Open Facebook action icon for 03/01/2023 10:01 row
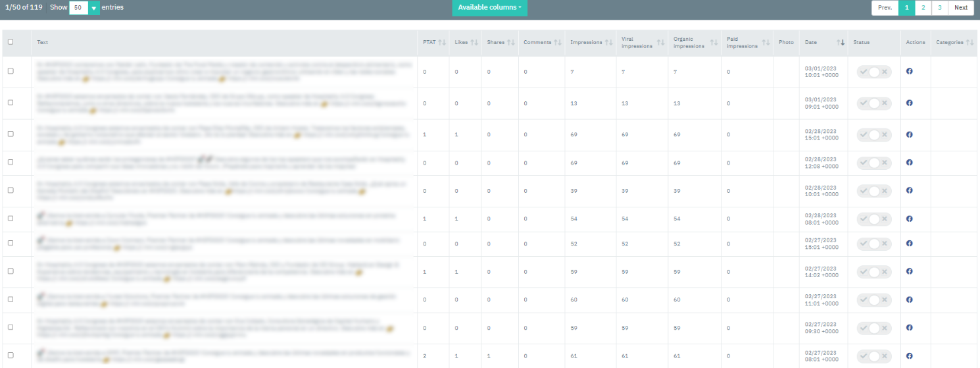The height and width of the screenshot is (368, 980). [x=909, y=71]
